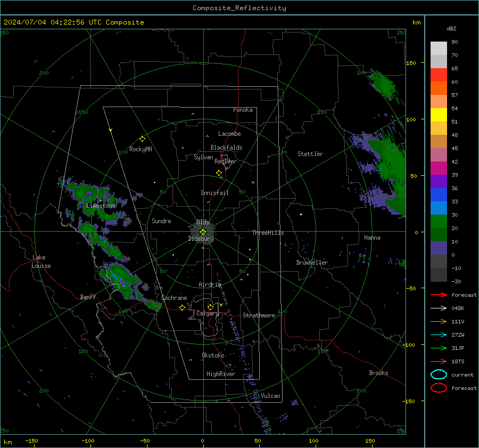Click the Okotoks town label
The height and width of the screenshot is (448, 479).
pyautogui.click(x=213, y=355)
